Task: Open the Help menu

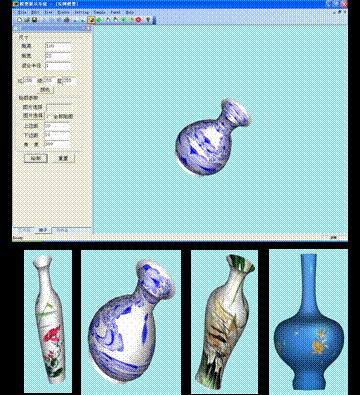Action: (x=130, y=12)
